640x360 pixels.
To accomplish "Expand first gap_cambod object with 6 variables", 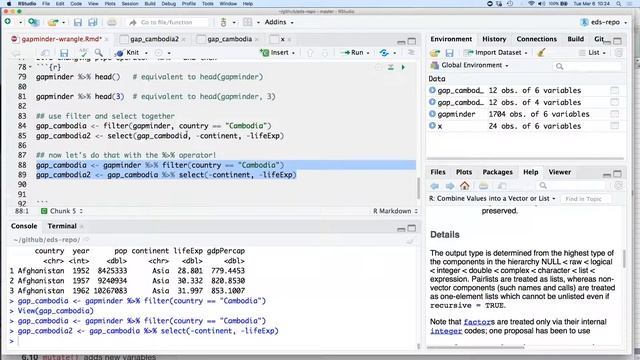I will (432, 90).
